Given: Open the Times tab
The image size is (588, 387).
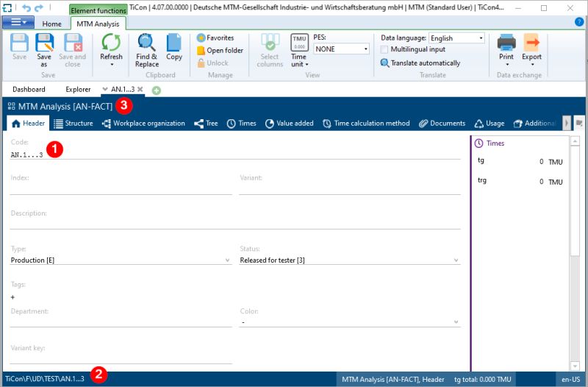Looking at the screenshot, I should (x=242, y=123).
